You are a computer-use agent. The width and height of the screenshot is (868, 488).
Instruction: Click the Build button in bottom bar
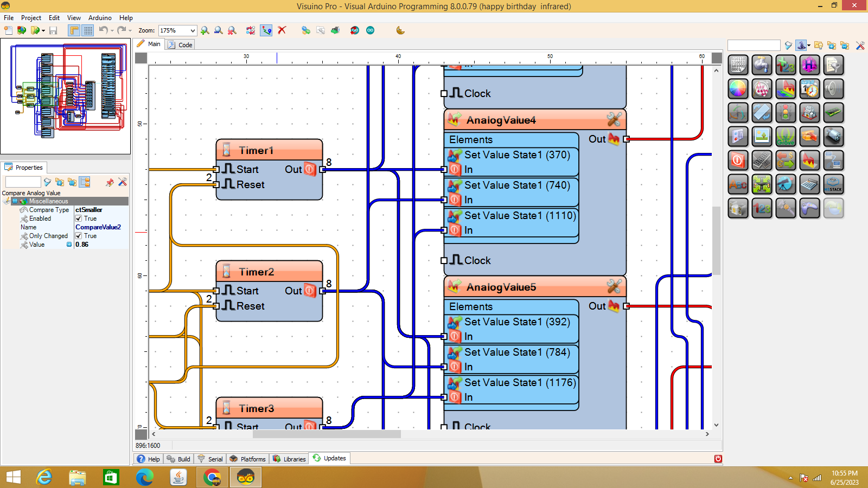178,459
